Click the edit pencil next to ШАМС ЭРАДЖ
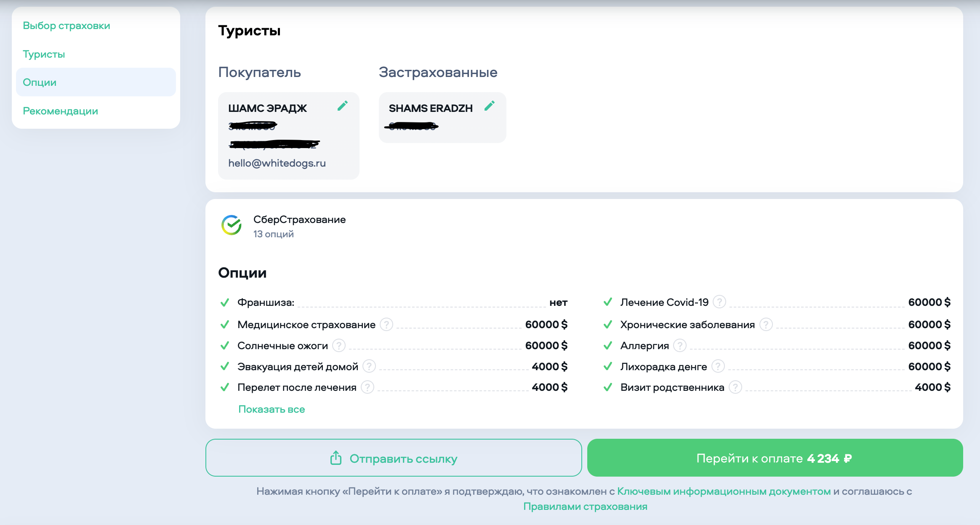Screen dimensions: 980x525 coord(343,106)
